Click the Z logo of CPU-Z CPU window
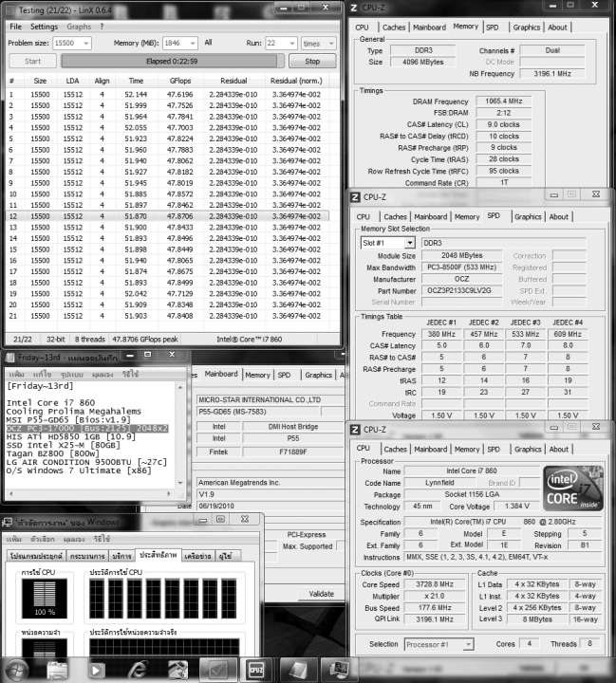The height and width of the screenshot is (683, 616). click(355, 430)
